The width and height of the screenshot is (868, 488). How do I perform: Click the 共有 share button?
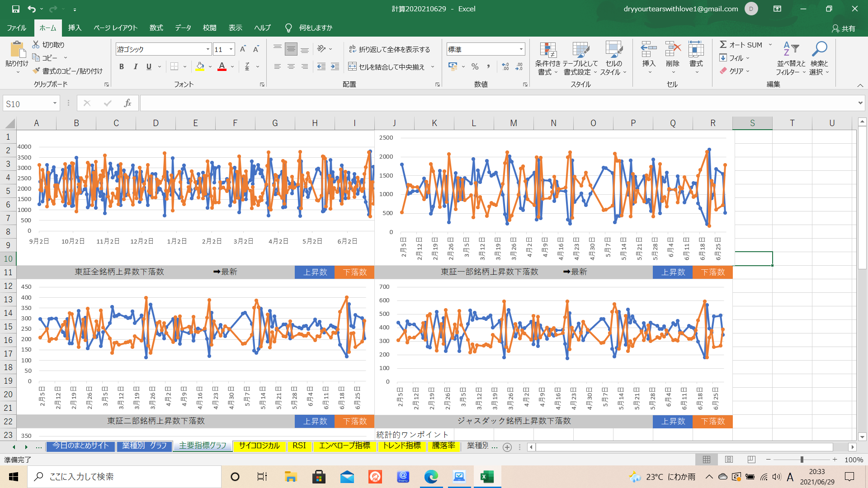pyautogui.click(x=844, y=28)
